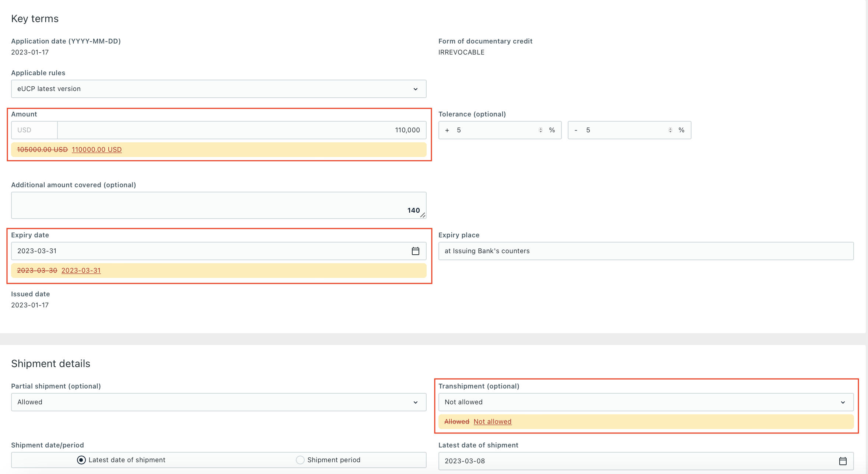This screenshot has width=868, height=474.
Task: Click the resize handle on additional amount field
Action: tap(424, 216)
